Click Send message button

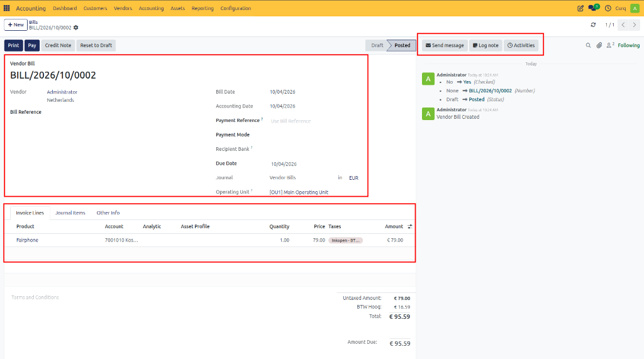(x=445, y=45)
